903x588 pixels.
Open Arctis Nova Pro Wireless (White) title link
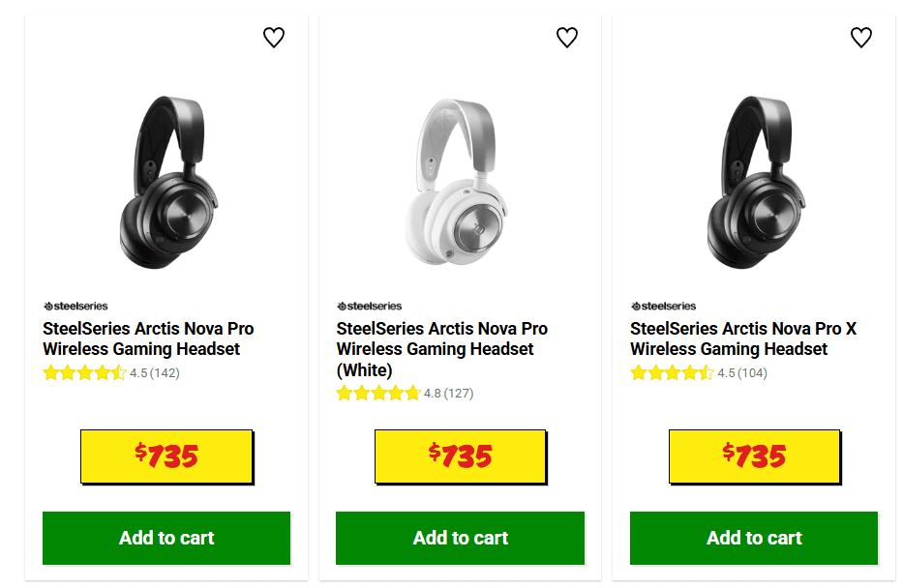click(441, 349)
